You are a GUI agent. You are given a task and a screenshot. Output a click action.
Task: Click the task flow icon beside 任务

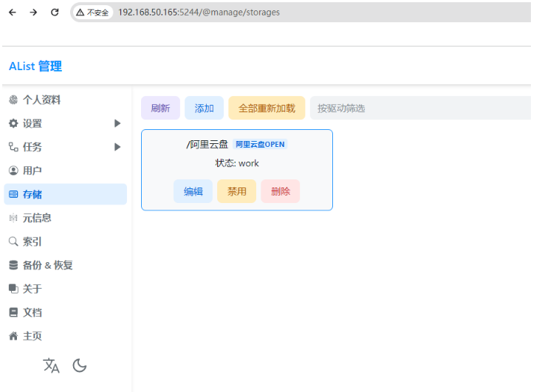coord(13,147)
